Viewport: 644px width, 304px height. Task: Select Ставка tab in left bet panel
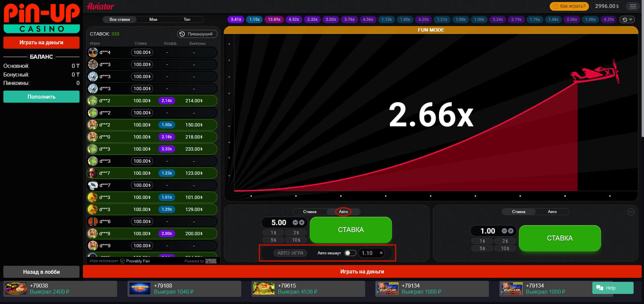click(x=310, y=212)
